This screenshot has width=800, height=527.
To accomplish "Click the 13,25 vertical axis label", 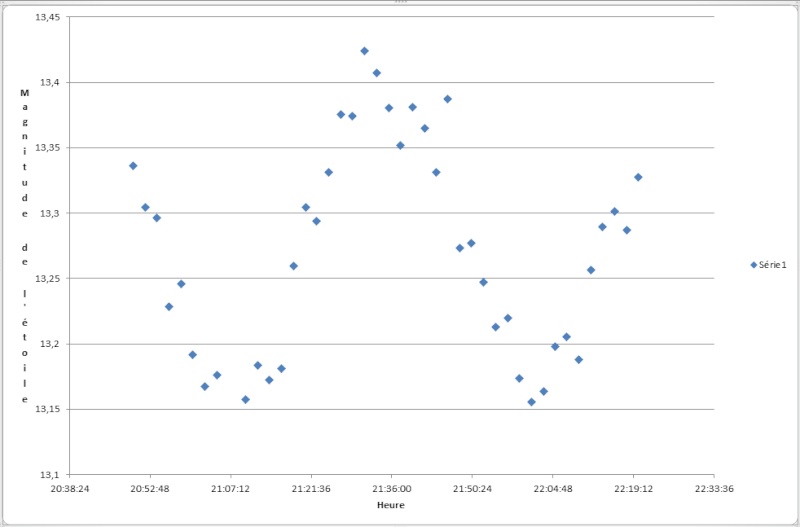I will pyautogui.click(x=47, y=279).
